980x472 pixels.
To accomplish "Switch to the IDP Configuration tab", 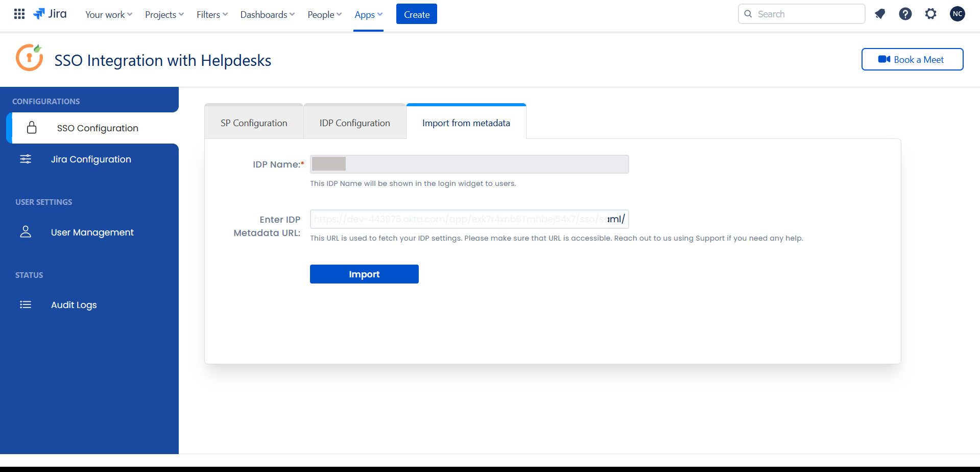I will click(x=354, y=123).
